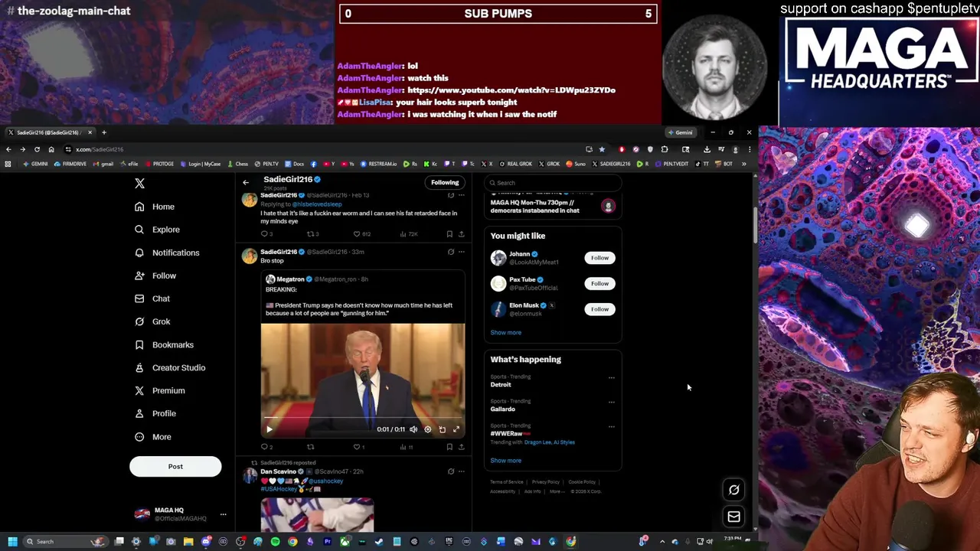Image resolution: width=980 pixels, height=551 pixels.
Task: Open the Spotify taskbar icon
Action: pos(275,542)
